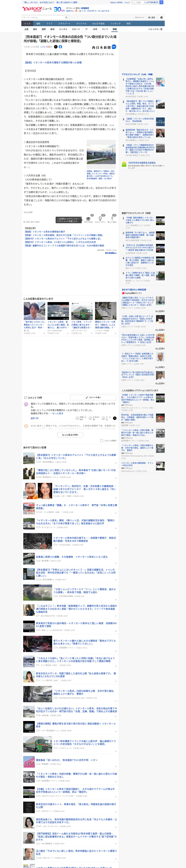Screen dimensions: 186x868
Task: Select the 経済 category
Action: coord(52,29)
